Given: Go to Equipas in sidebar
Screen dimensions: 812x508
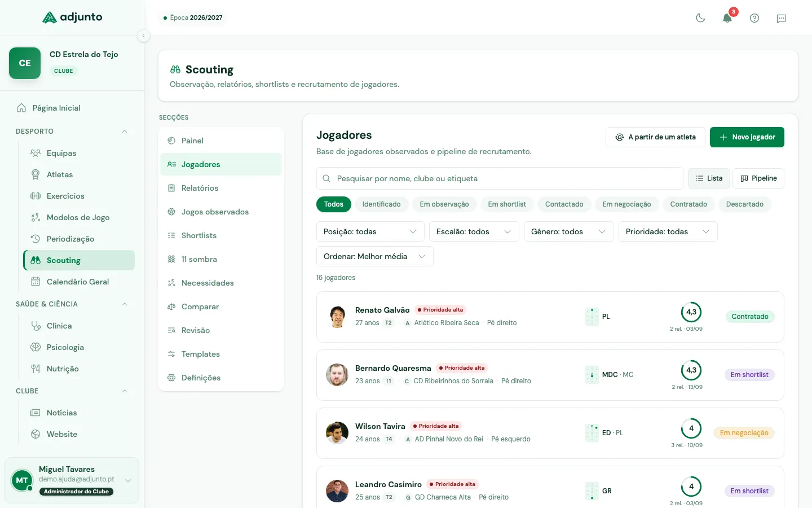Looking at the screenshot, I should pos(79,153).
